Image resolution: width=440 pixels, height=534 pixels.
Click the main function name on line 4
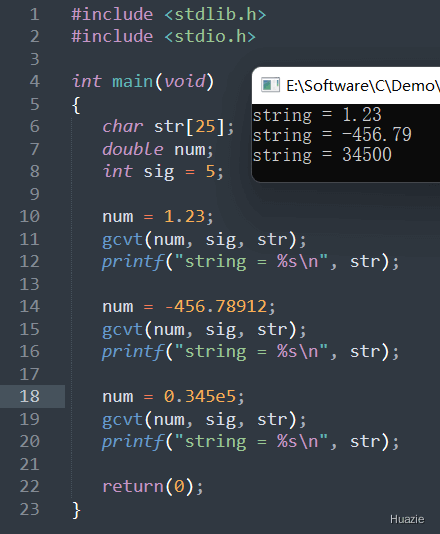coord(133,81)
